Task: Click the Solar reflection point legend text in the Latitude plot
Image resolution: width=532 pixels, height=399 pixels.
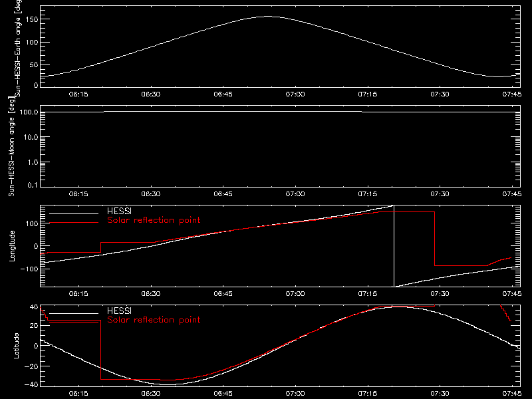Action: [x=154, y=320]
